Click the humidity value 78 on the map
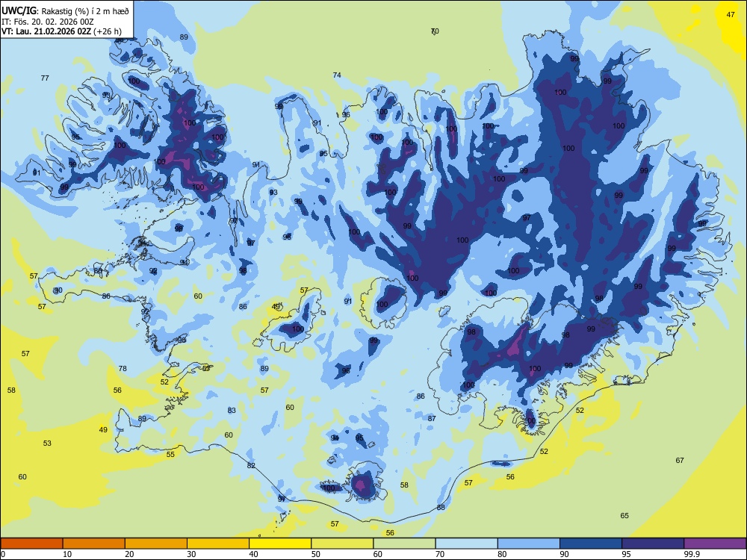The width and height of the screenshot is (747, 560). pos(123,369)
